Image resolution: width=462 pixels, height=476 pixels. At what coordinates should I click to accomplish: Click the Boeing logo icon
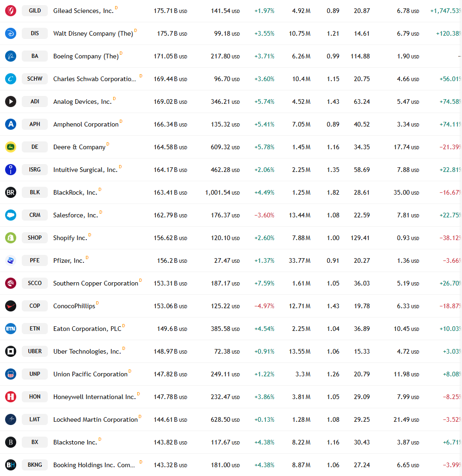point(11,56)
